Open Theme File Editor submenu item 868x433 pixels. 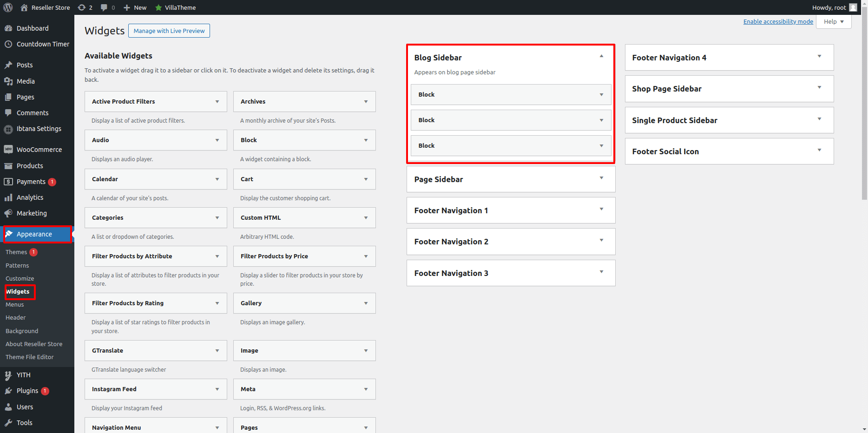tap(30, 357)
